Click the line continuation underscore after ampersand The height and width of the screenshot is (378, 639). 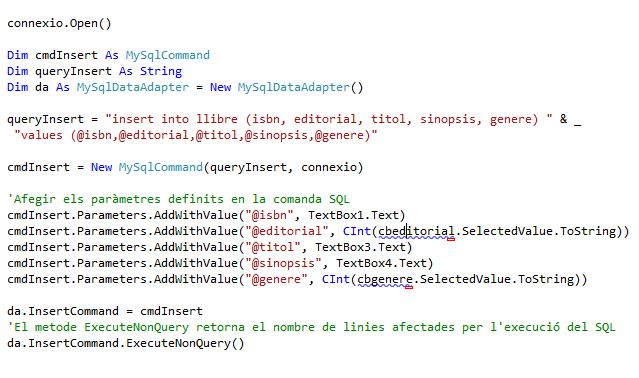(577, 122)
